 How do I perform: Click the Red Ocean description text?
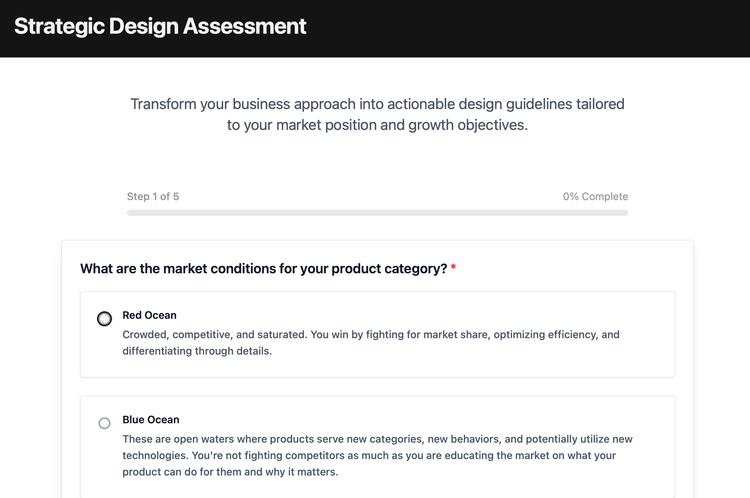[x=370, y=343]
